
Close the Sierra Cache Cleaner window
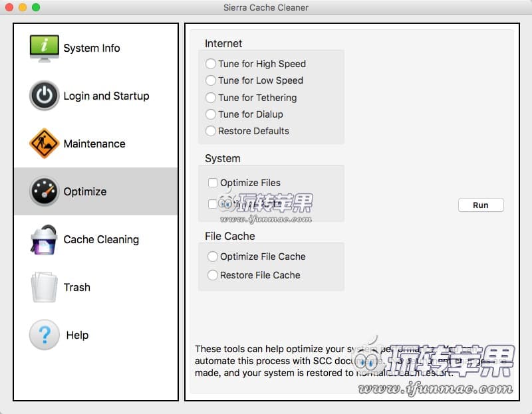[9, 7]
